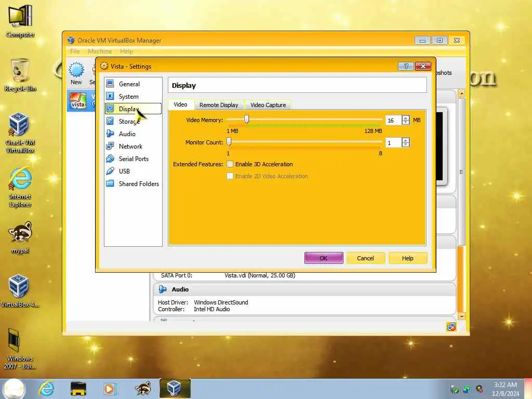This screenshot has width=532, height=399.
Task: Select Oracle VM VirtualBox desktop shortcut
Action: [20, 132]
